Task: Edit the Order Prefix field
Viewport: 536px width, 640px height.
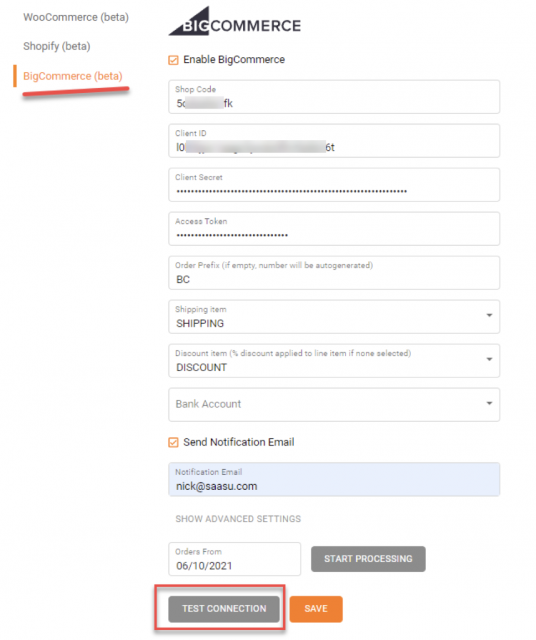Action: click(334, 273)
